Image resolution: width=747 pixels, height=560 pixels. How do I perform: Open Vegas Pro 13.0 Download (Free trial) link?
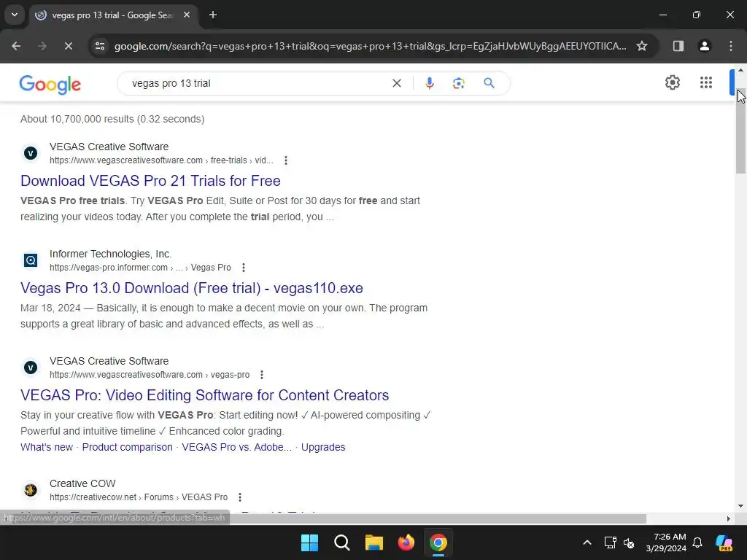point(192,288)
